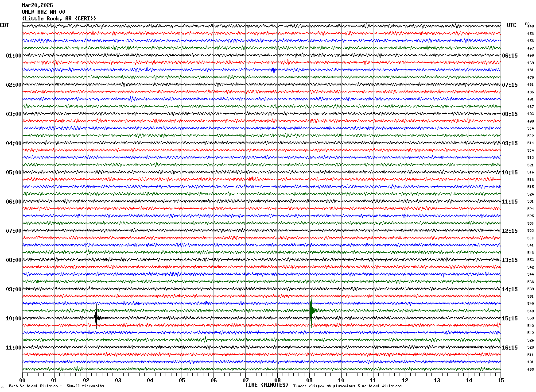This screenshot has width=536, height=392.
Task: Click the DC value 553 beside 15:15
Action: (x=530, y=319)
